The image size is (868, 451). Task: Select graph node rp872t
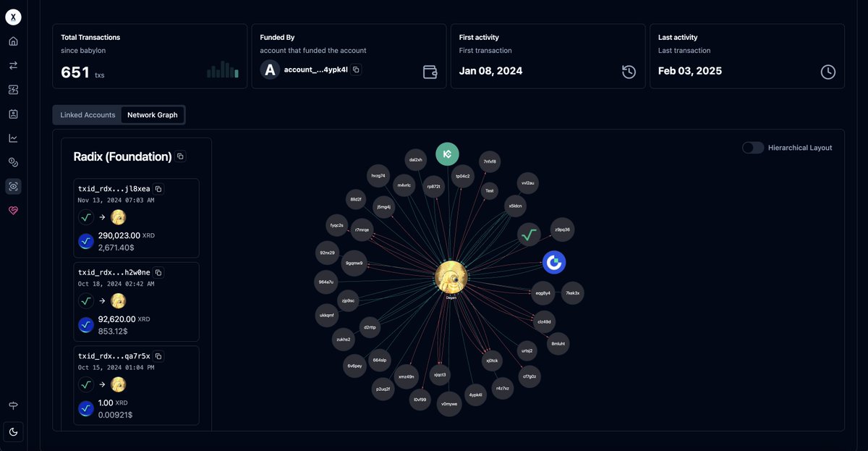tap(433, 186)
